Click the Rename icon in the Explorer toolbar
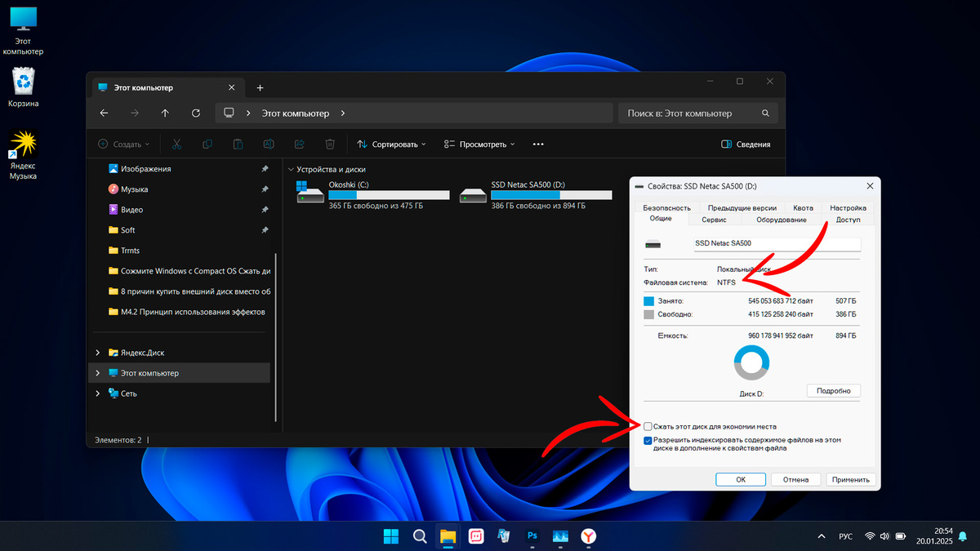Viewport: 980px width, 551px height. 269,144
